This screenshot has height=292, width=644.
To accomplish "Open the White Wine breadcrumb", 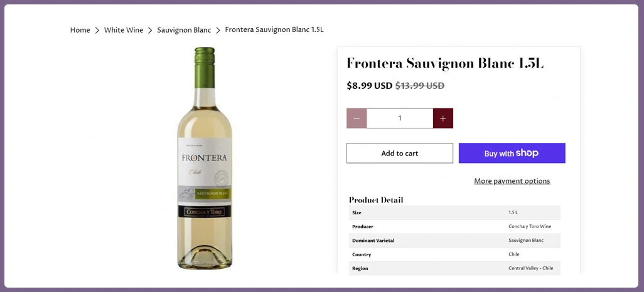I will [x=124, y=30].
